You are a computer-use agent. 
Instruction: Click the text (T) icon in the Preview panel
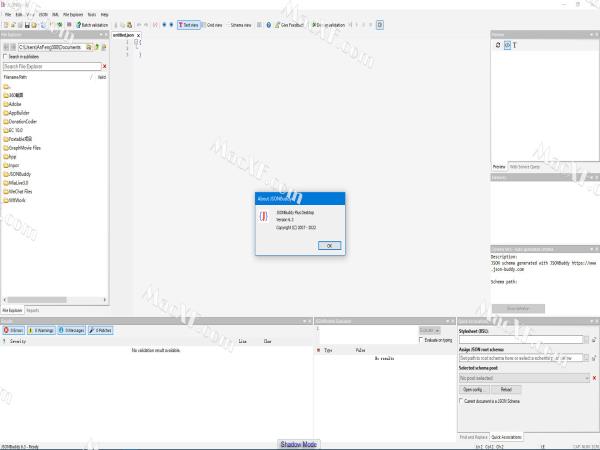(x=515, y=45)
